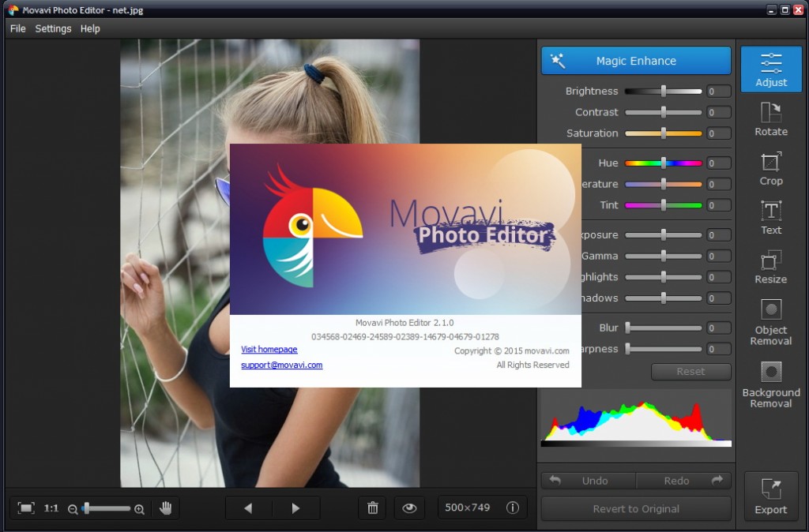Open the Help menu
Image resolution: width=809 pixels, height=532 pixels.
click(90, 29)
